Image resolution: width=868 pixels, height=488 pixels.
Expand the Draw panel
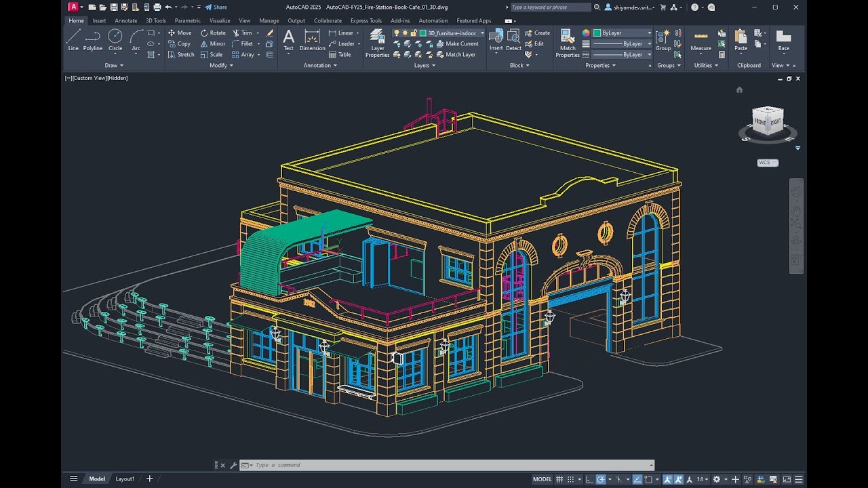(114, 66)
